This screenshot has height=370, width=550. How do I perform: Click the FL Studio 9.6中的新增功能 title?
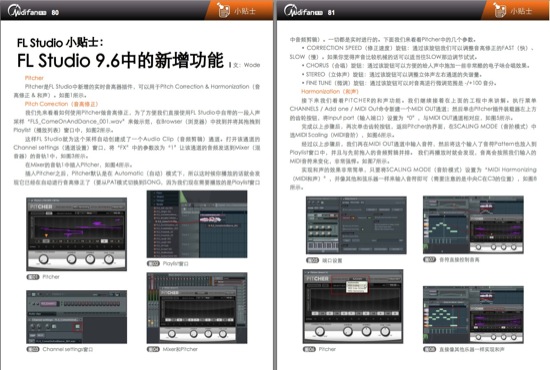[x=120, y=60]
